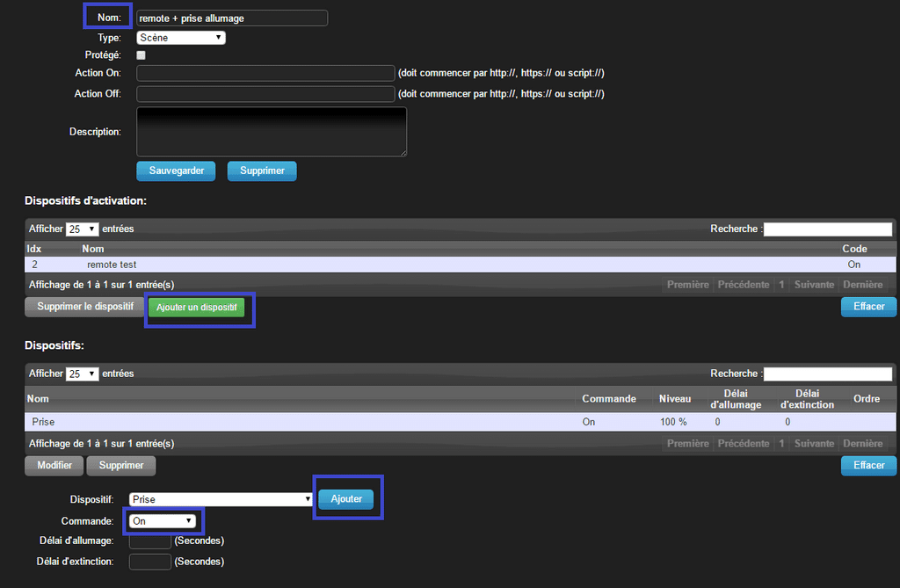This screenshot has width=900, height=588.
Task: Click the Effacer button in the Dispositifs section
Action: (x=868, y=465)
